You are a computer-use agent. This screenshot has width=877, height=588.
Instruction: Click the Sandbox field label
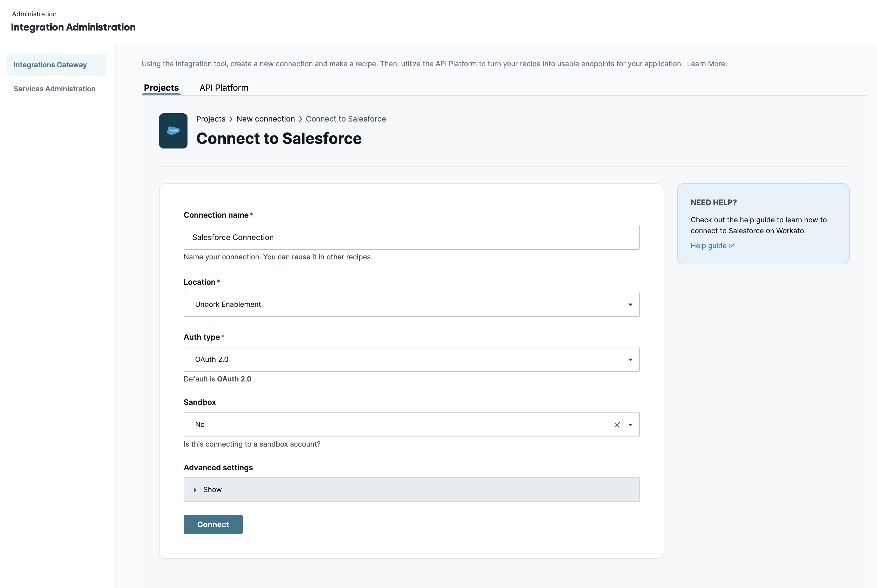[200, 402]
